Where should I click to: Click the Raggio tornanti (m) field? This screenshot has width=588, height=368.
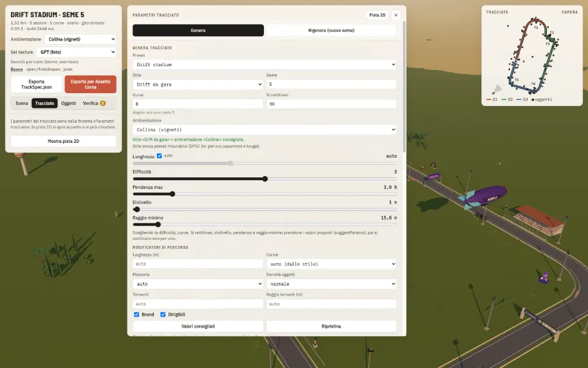pyautogui.click(x=331, y=304)
